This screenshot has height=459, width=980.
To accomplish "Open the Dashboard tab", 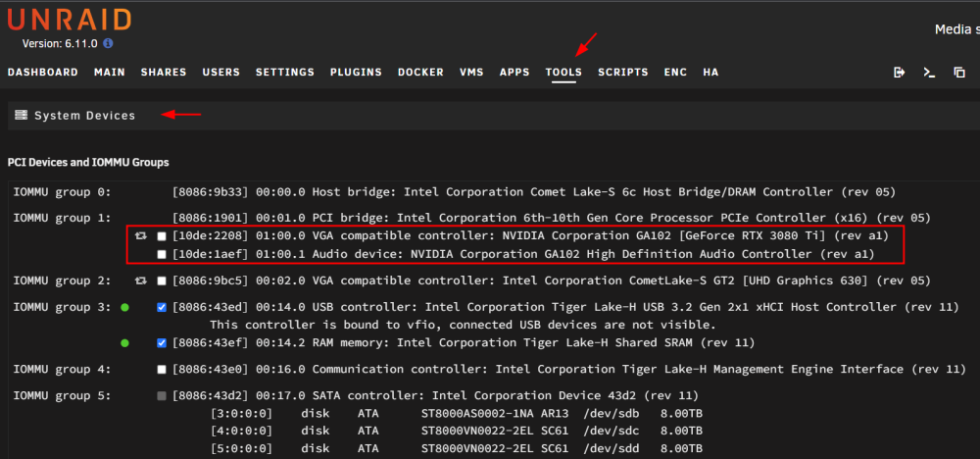I will [43, 73].
